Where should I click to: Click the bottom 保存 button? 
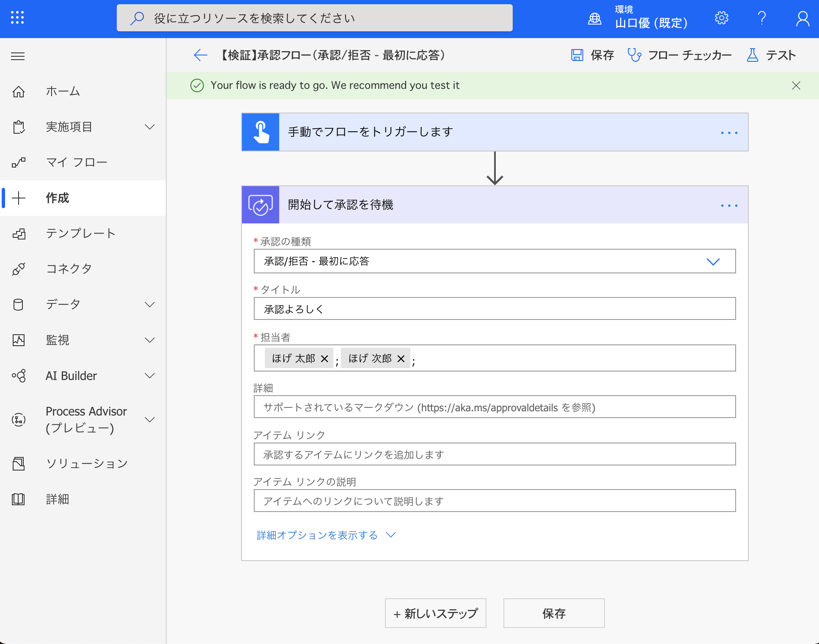point(554,613)
